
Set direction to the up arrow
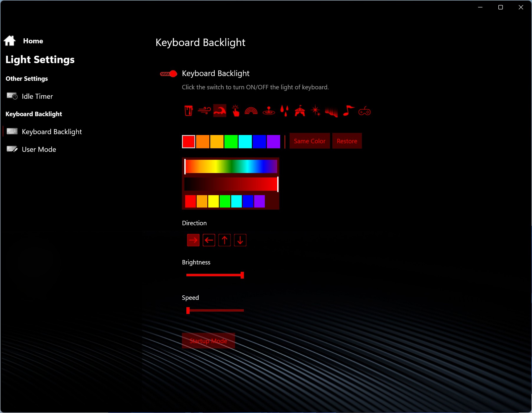224,240
